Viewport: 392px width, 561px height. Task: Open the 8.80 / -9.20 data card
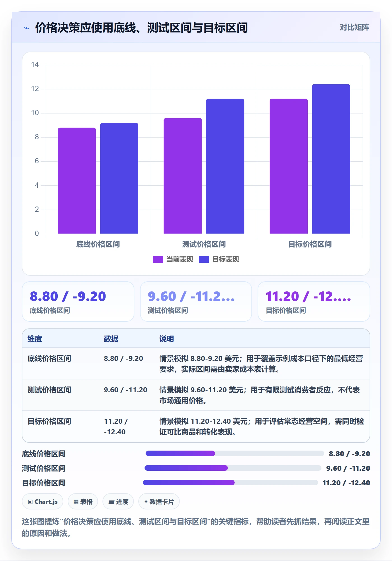78,302
